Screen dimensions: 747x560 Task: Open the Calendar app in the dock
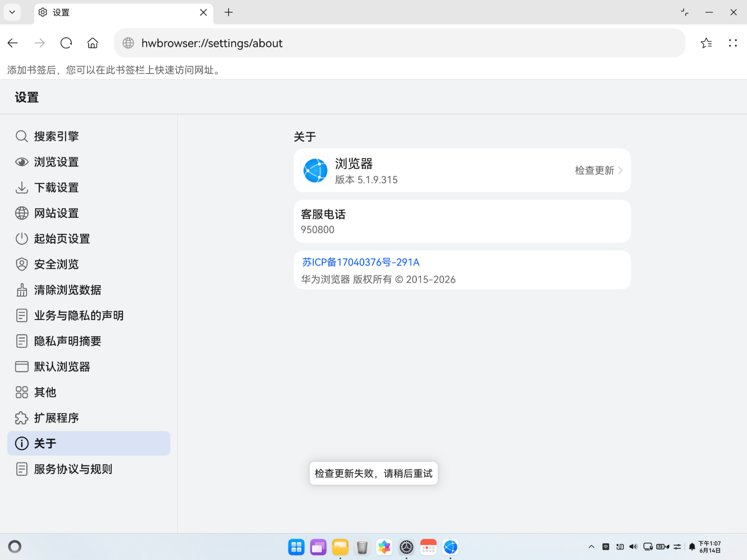[x=428, y=547]
